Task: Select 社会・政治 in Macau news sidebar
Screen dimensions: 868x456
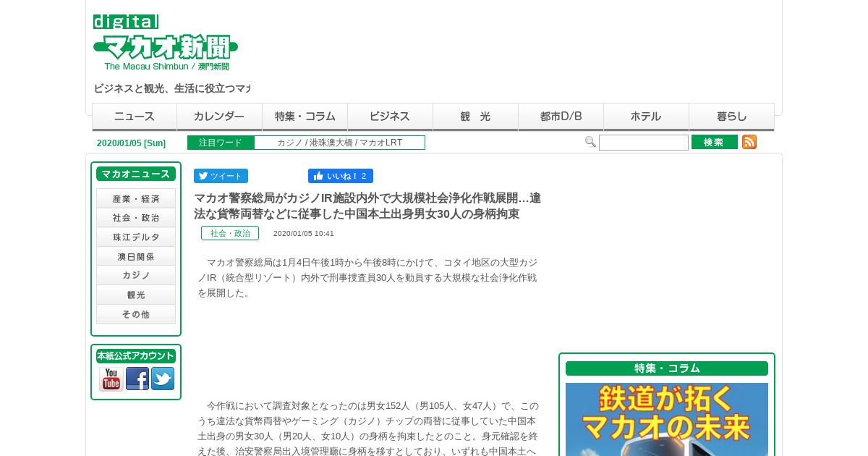Action: [136, 218]
